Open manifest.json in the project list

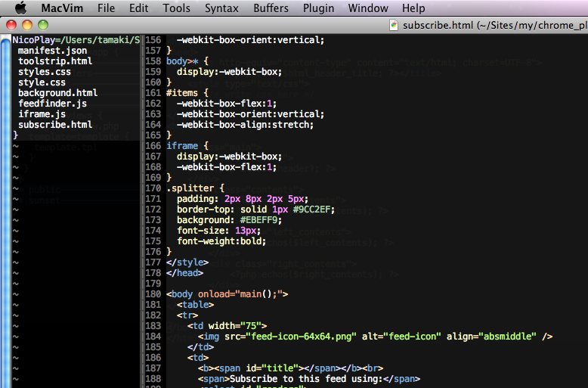[52, 51]
